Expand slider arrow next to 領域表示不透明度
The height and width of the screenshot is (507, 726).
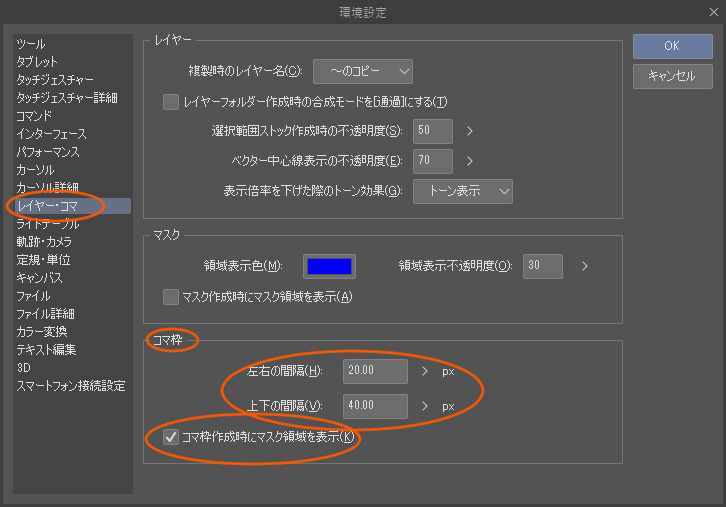(584, 266)
